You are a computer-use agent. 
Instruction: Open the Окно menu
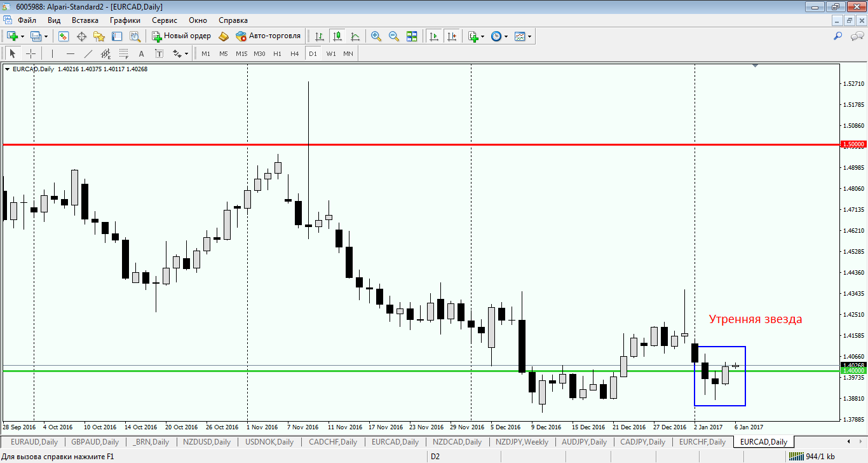[x=198, y=20]
